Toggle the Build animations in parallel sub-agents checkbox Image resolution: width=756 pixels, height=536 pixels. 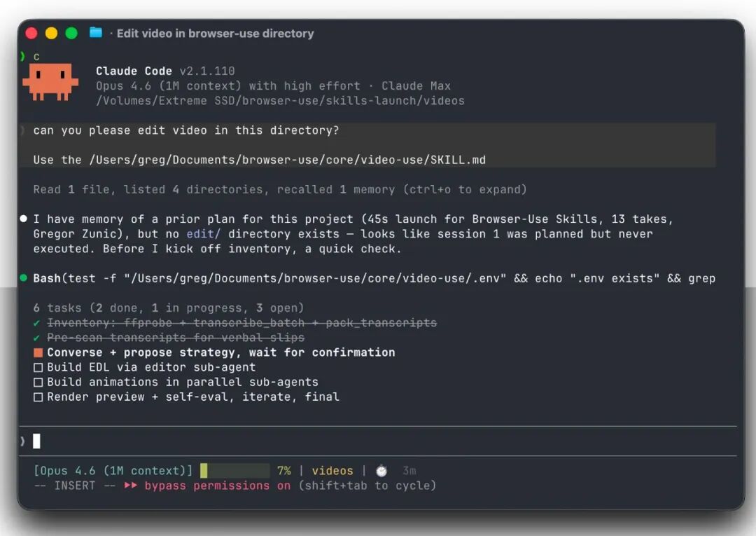pos(38,383)
